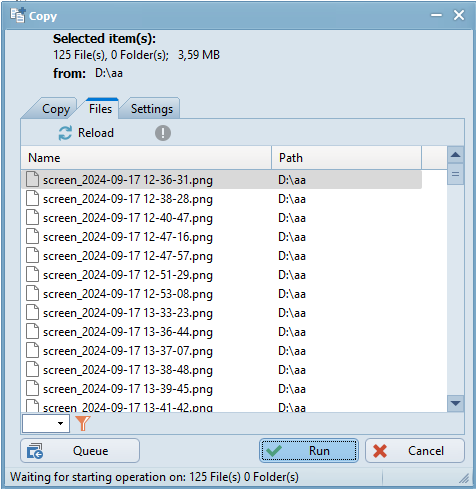Click the red X Cancel button
The height and width of the screenshot is (489, 476).
click(415, 451)
